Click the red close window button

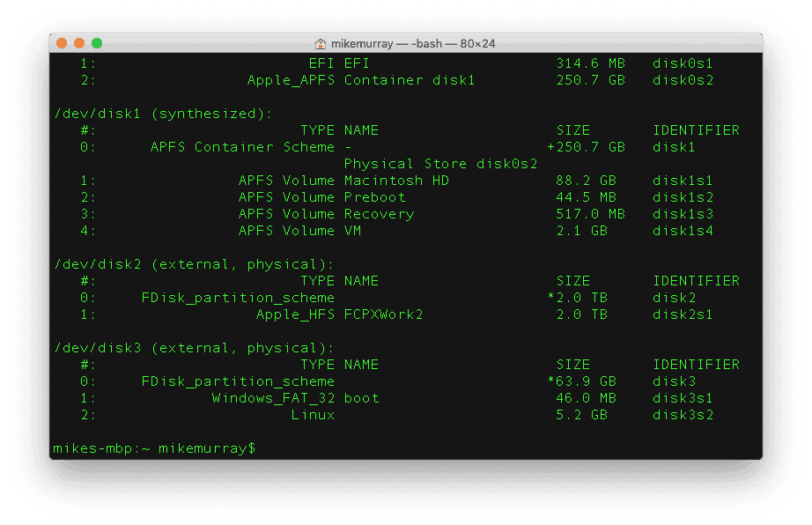coord(62,43)
